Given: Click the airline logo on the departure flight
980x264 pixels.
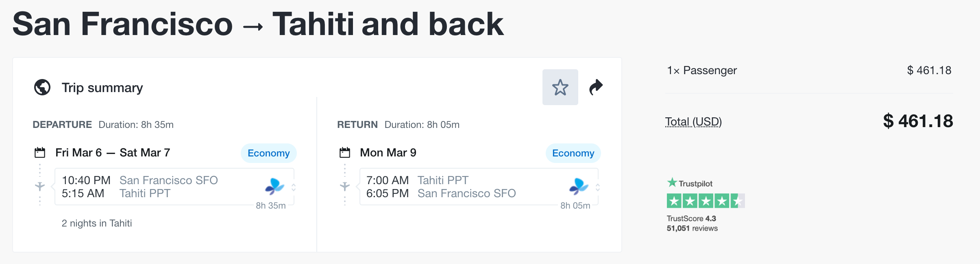Looking at the screenshot, I should point(274,186).
